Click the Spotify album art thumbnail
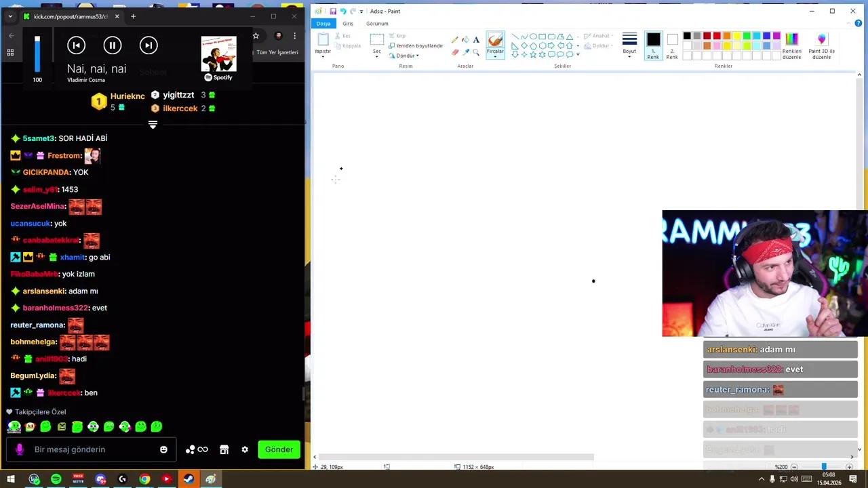Viewport: 868px width, 488px height. coord(218,54)
